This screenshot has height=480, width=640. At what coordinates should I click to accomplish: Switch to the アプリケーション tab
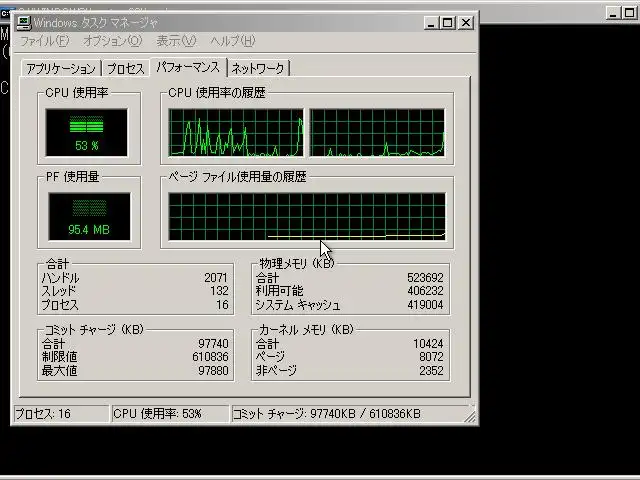coord(61,68)
